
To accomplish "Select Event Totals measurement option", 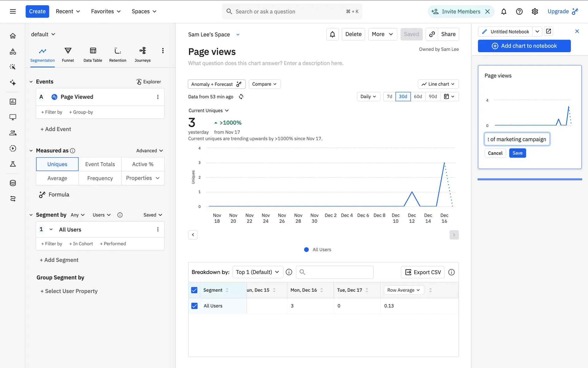I will [x=100, y=164].
